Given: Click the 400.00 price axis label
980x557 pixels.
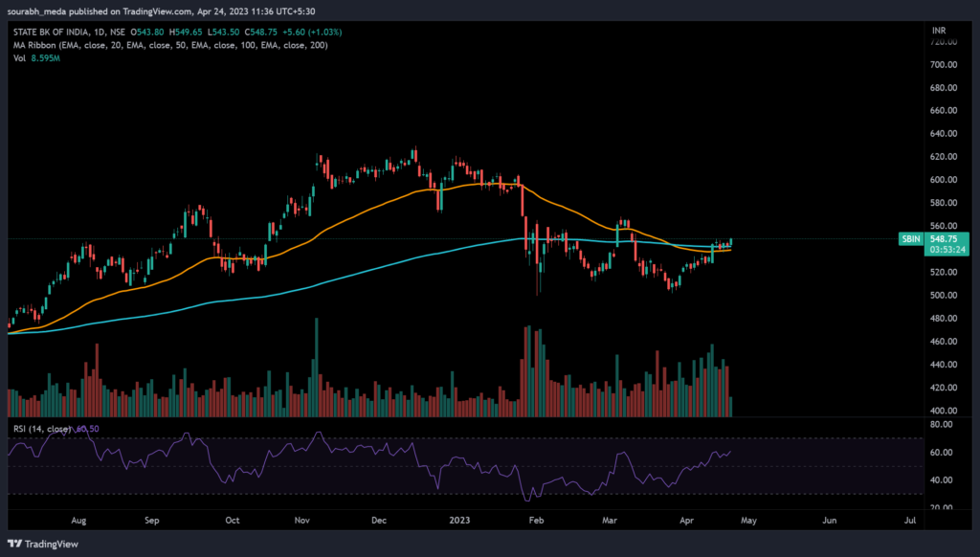Looking at the screenshot, I should [944, 411].
